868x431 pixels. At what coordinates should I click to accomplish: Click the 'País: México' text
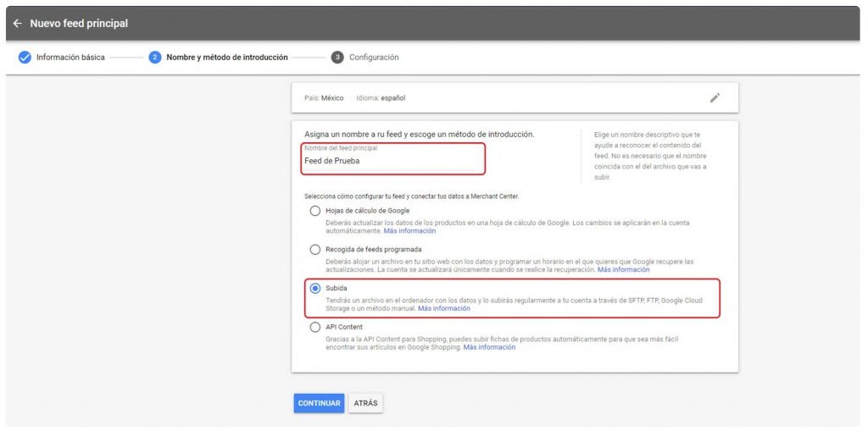tap(324, 98)
